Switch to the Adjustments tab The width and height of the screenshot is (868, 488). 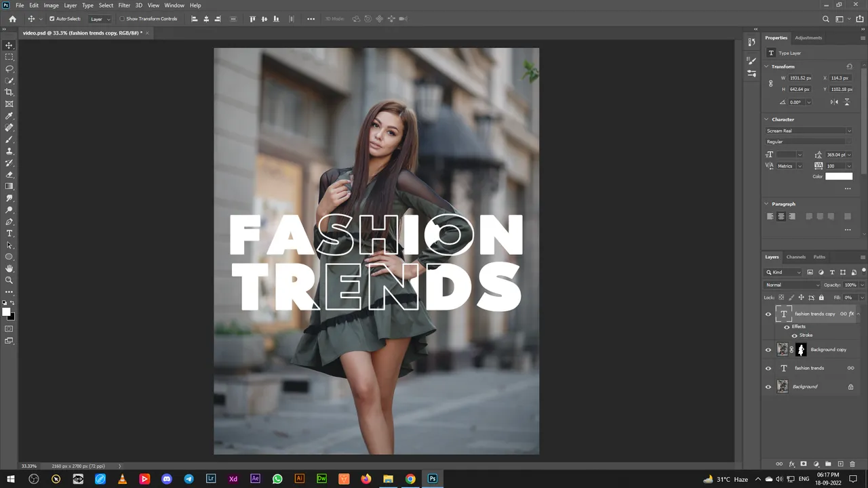[808, 38]
